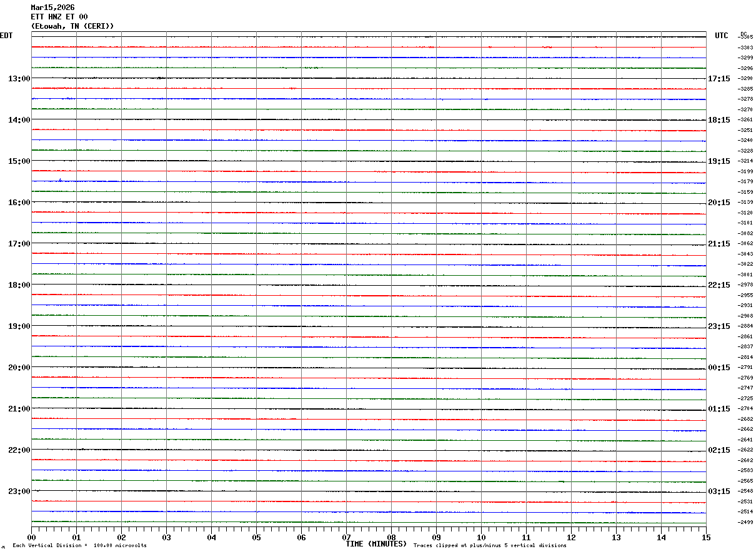Click the 00:15 UTC time label

point(719,368)
